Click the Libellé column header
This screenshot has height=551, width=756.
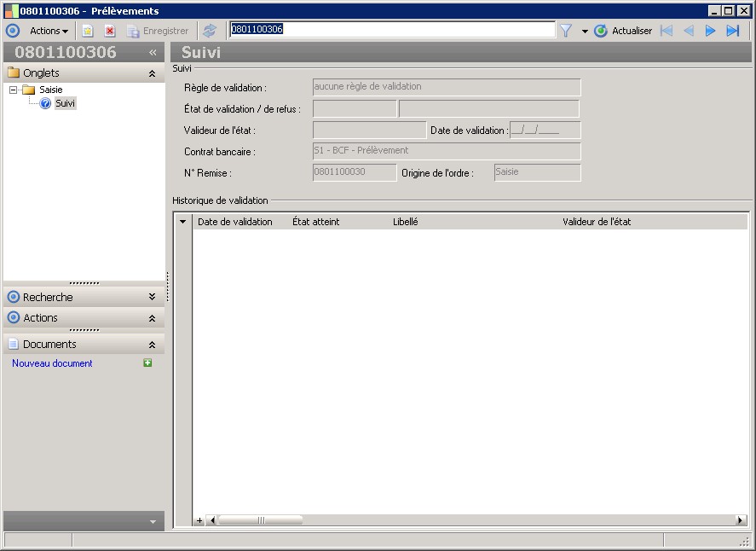(406, 222)
